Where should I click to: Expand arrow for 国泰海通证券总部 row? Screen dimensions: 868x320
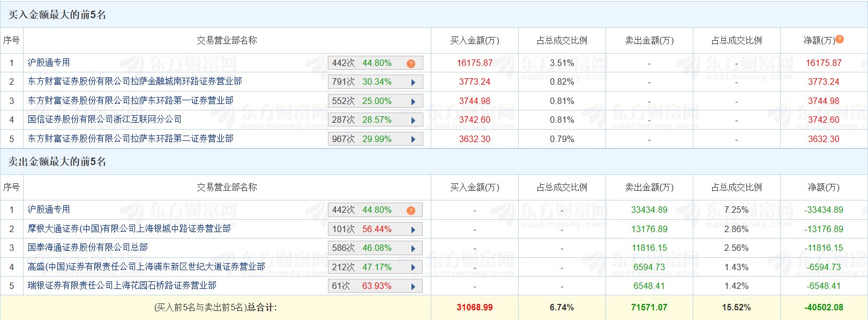tap(413, 249)
